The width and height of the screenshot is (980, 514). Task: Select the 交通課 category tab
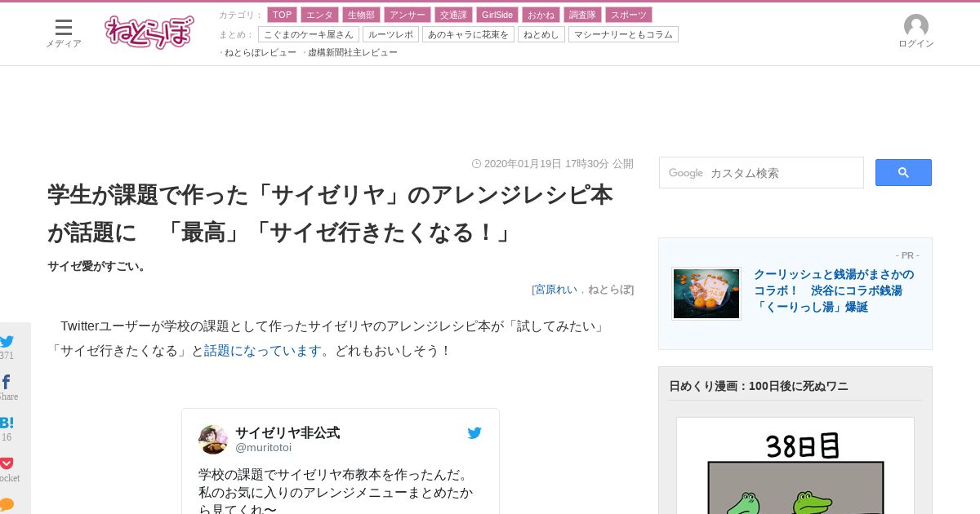452,15
